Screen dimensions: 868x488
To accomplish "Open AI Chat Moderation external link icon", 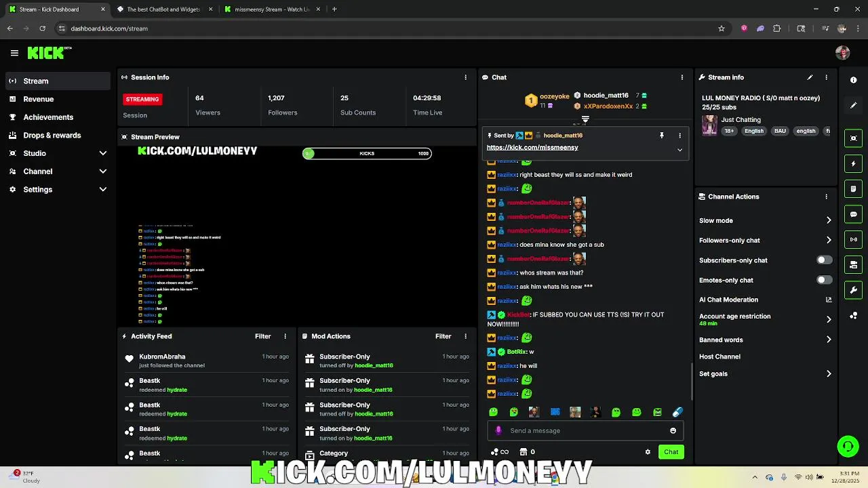I will coord(829,300).
